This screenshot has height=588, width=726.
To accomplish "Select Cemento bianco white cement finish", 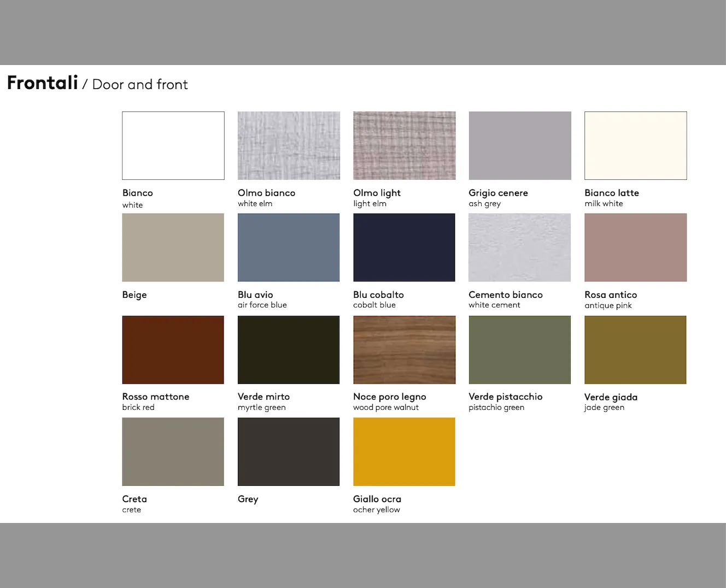I will [519, 248].
